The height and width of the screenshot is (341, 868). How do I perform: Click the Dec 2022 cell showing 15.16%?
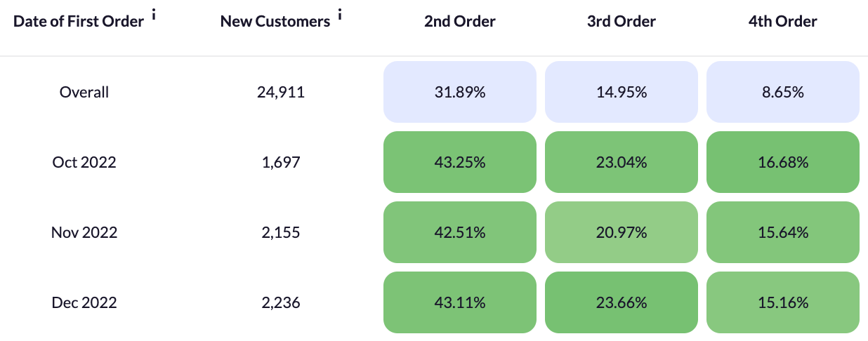point(783,302)
